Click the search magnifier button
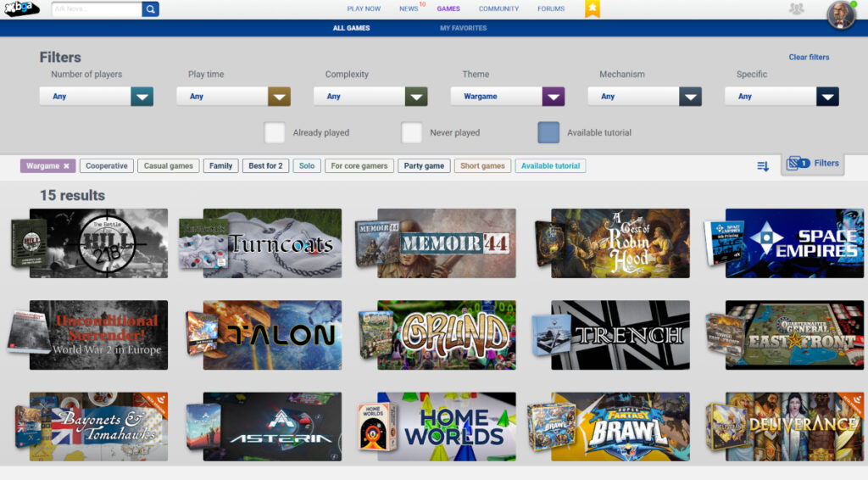 click(x=150, y=9)
